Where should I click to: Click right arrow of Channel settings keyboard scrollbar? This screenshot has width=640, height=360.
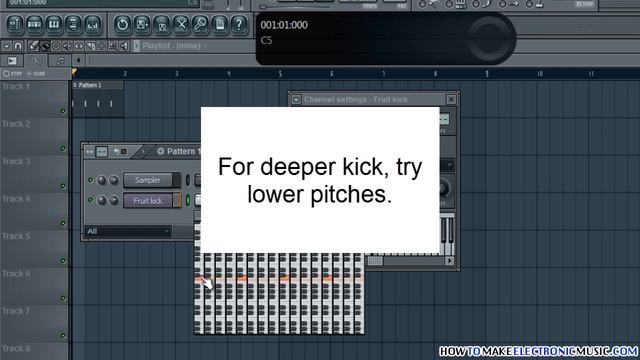click(x=450, y=260)
